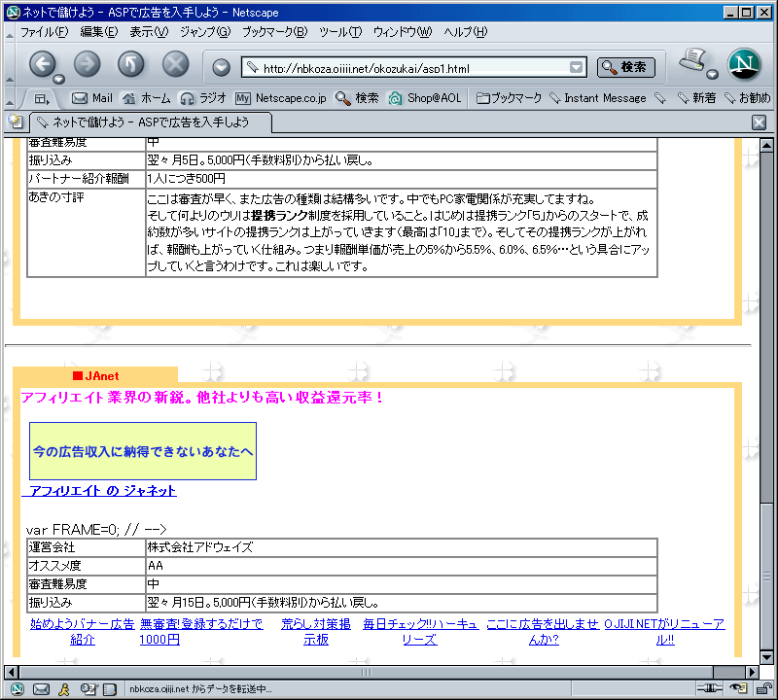Click the vertical scrollbar down arrow
This screenshot has width=778, height=700.
(766, 658)
